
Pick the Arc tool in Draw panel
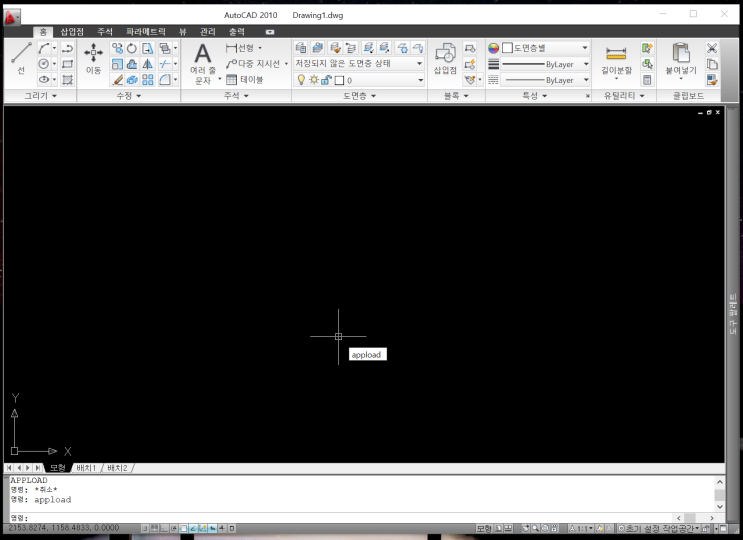coord(44,48)
